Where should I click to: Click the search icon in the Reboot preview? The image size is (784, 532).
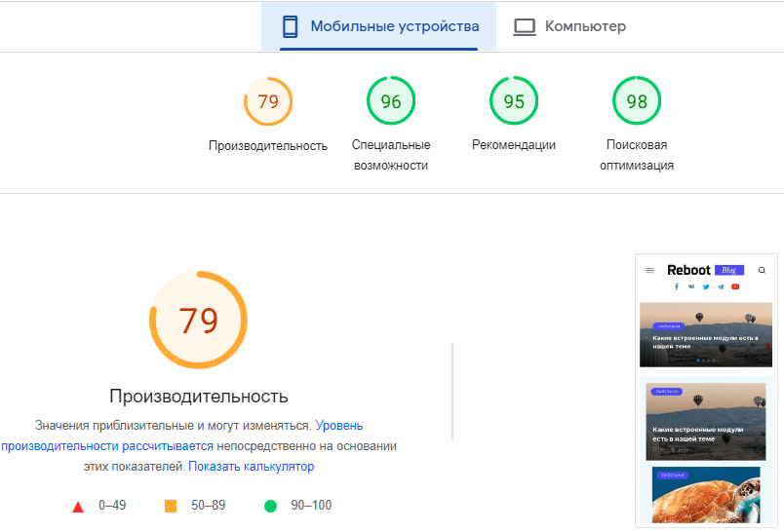point(762,270)
